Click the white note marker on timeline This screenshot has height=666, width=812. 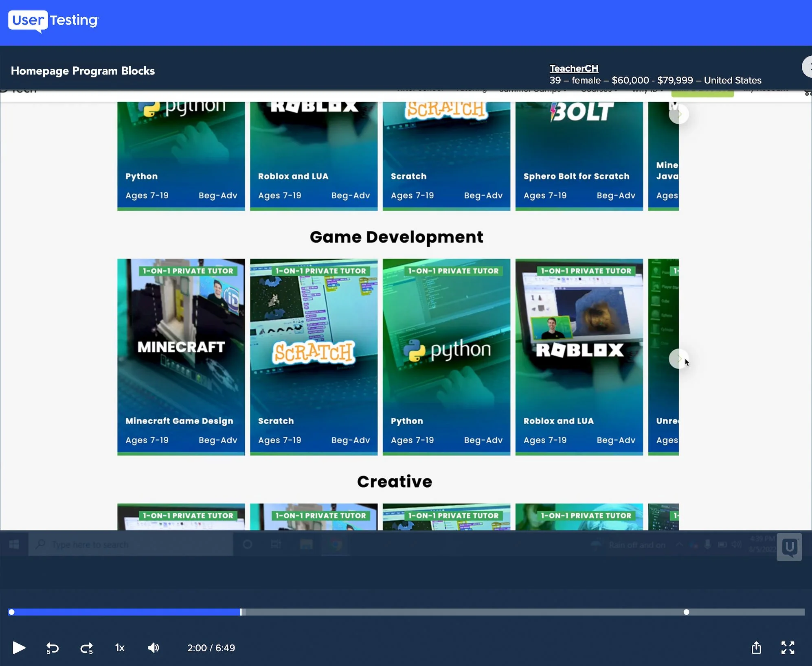pos(686,612)
